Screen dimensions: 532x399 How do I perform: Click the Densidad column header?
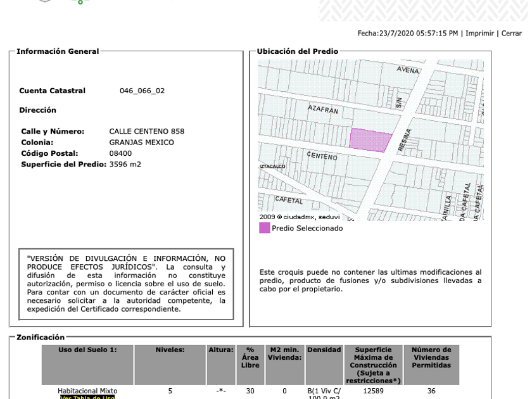tap(324, 365)
